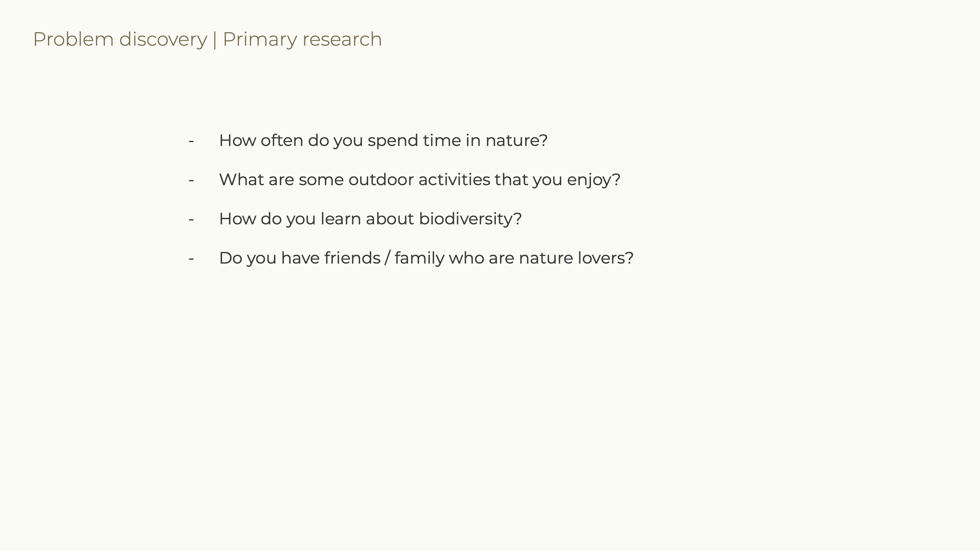Click the dash before "What are some outdoor"

click(191, 180)
